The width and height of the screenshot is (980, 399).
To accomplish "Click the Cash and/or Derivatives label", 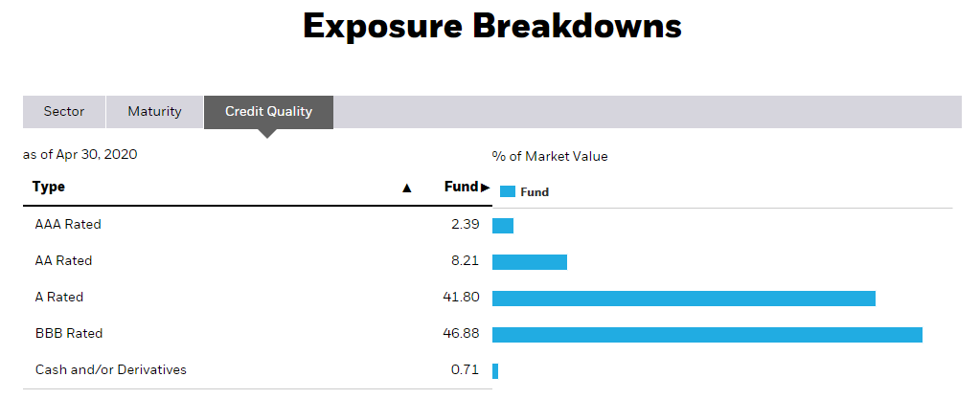I will [x=111, y=370].
